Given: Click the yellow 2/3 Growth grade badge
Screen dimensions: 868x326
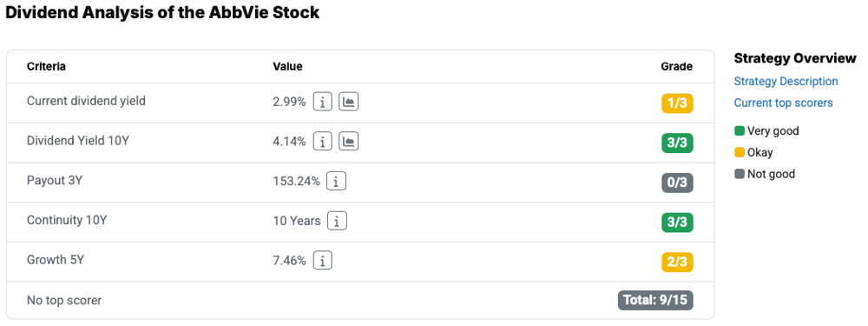Looking at the screenshot, I should [x=677, y=263].
